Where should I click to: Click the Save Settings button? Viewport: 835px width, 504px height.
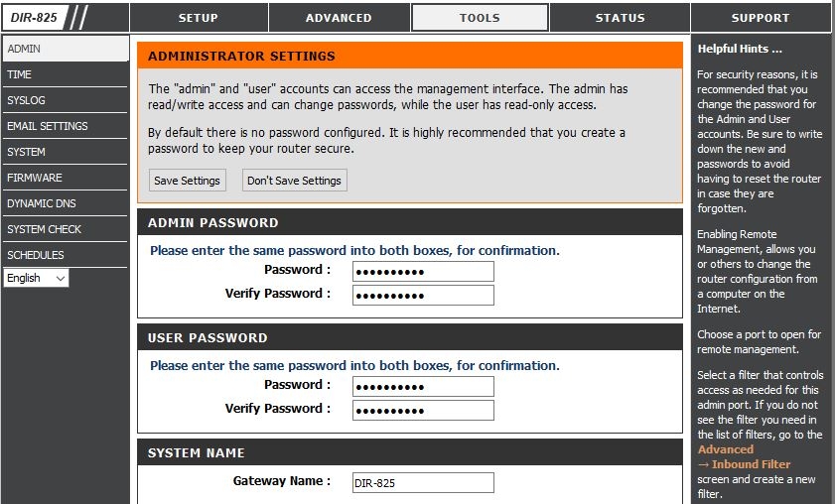coord(187,181)
